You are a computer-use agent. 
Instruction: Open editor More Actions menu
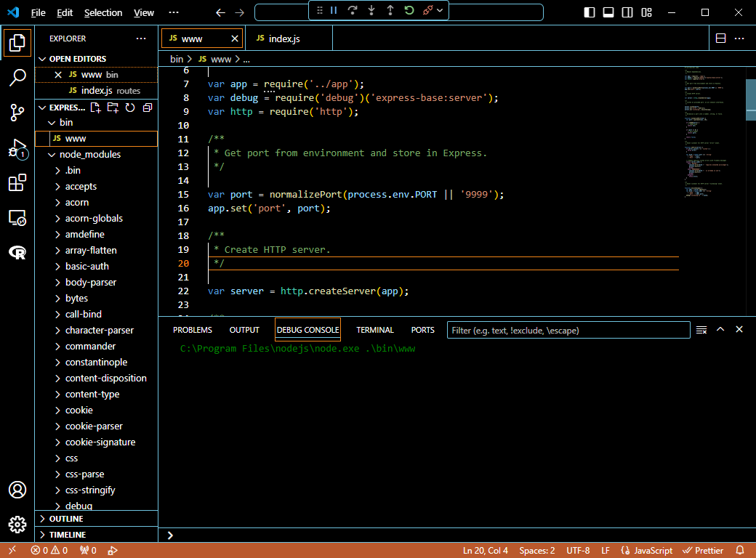(x=739, y=39)
